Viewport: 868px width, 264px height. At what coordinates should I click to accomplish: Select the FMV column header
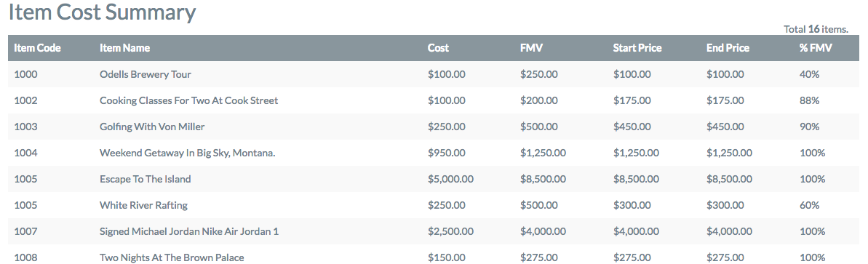click(531, 48)
